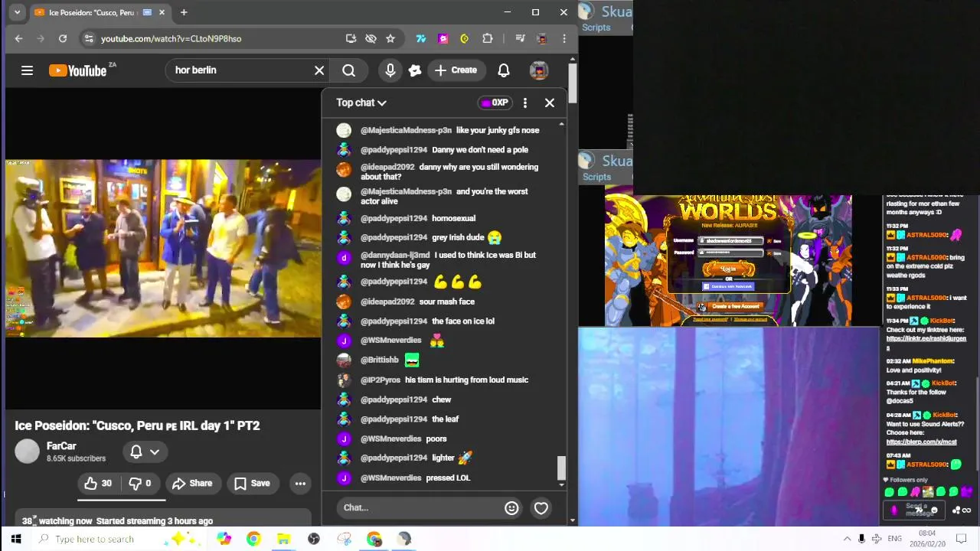Screen dimensions: 980x551
Task: Click the Login button in AdventureQuest Worlds
Action: [x=728, y=269]
